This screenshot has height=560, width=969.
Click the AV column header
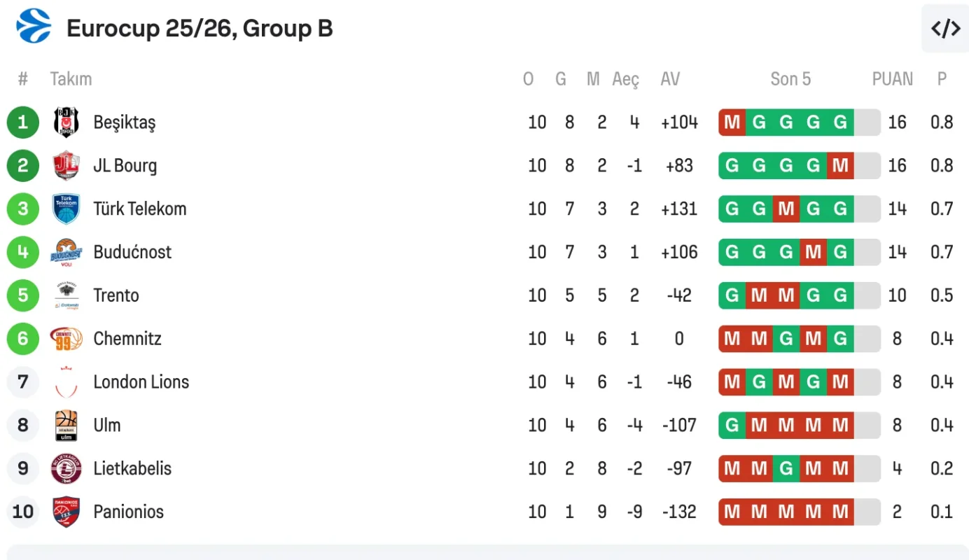click(670, 79)
